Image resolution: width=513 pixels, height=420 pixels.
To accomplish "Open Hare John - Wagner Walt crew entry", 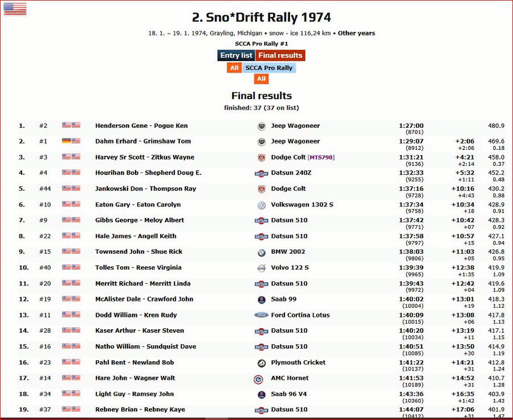I will [135, 378].
